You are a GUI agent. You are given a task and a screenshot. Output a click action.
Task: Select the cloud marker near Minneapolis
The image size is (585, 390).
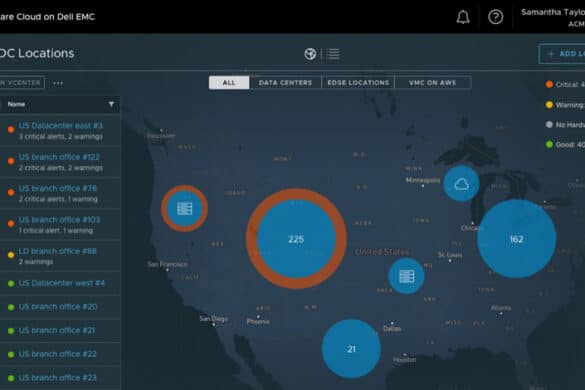tap(462, 184)
